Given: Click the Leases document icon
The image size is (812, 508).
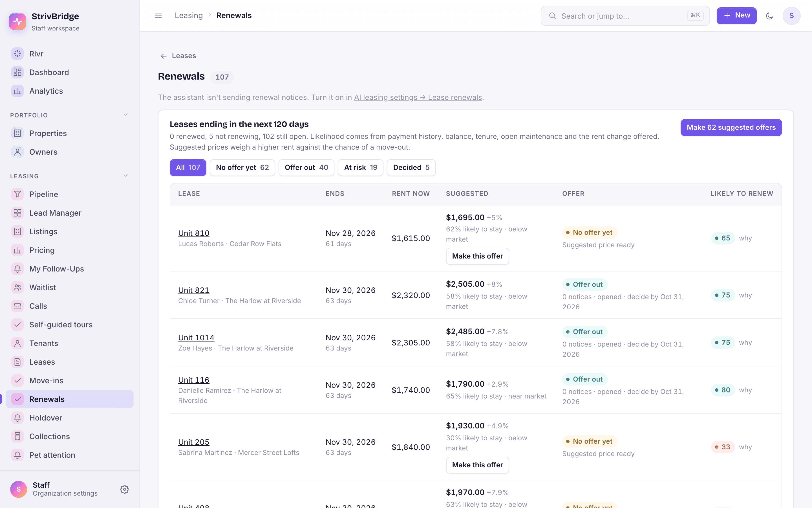Looking at the screenshot, I should 17,362.
